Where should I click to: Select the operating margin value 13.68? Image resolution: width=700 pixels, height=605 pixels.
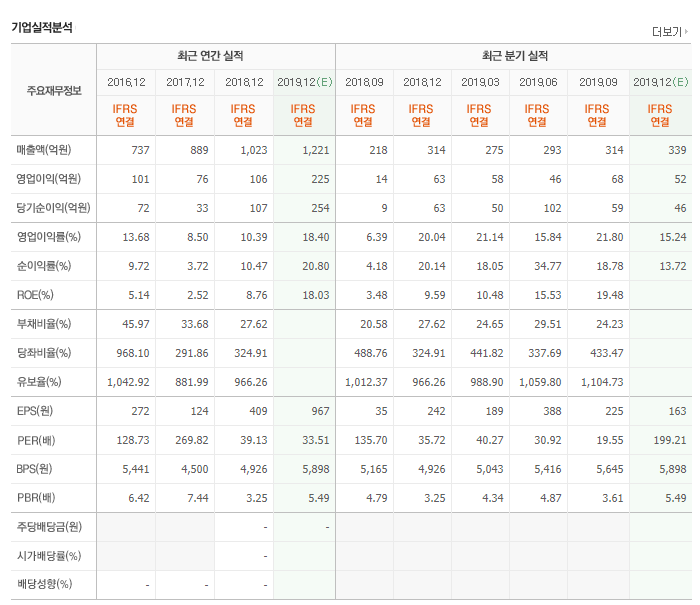click(x=136, y=237)
